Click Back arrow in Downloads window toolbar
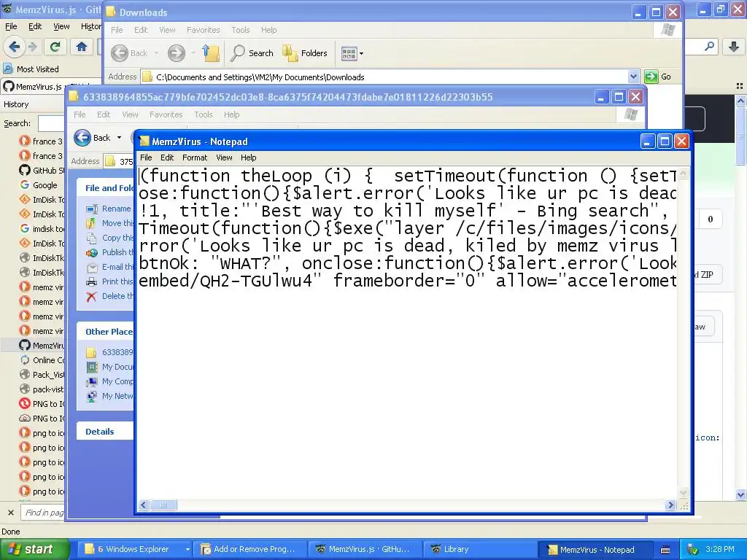The height and width of the screenshot is (560, 747). [129, 53]
